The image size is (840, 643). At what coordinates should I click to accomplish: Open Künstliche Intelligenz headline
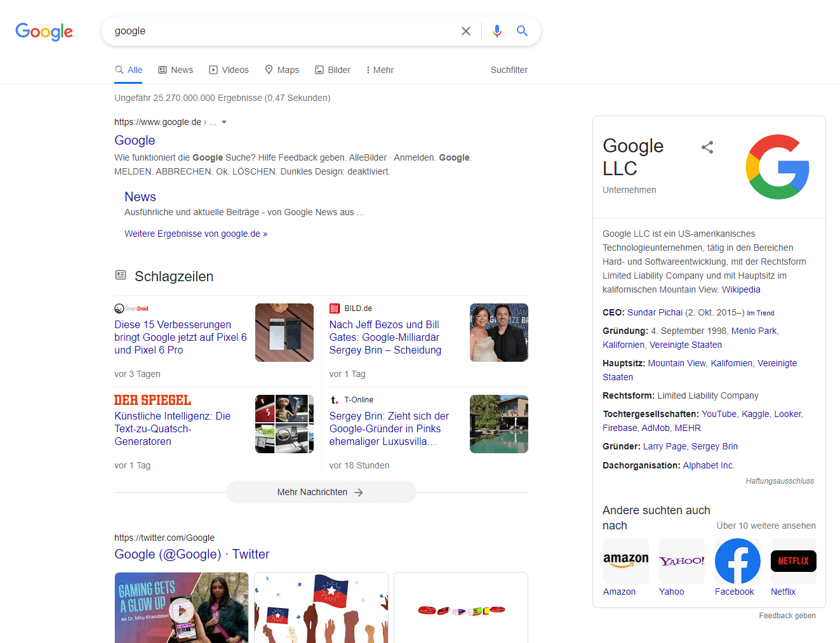pyautogui.click(x=173, y=428)
